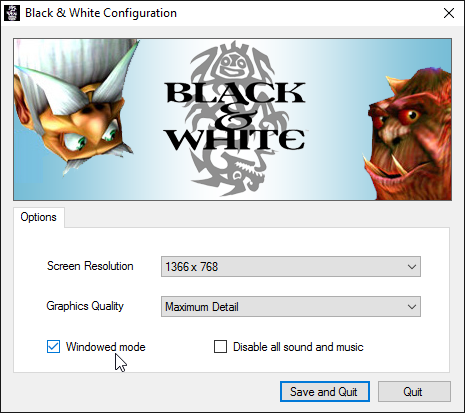Screen dimensions: 465x413
Task: Select the Options tab
Action: point(39,217)
